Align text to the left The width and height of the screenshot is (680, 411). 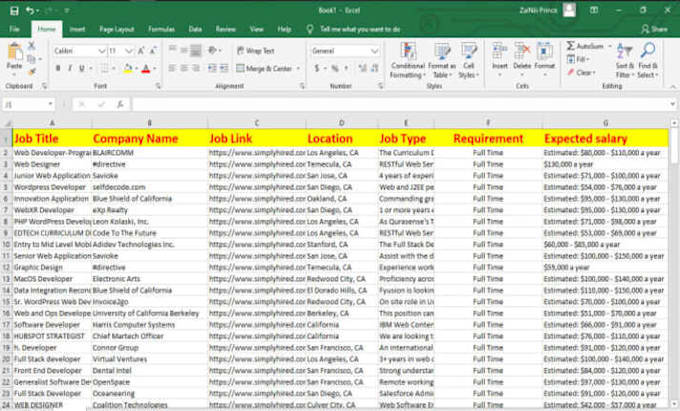(172, 68)
